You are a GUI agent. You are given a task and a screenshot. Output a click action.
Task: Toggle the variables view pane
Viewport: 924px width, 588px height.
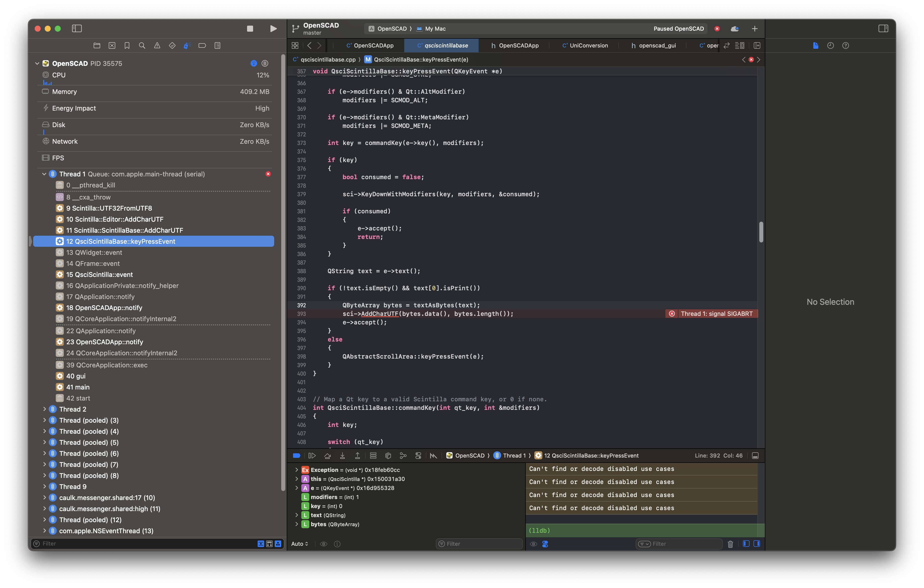coord(746,544)
